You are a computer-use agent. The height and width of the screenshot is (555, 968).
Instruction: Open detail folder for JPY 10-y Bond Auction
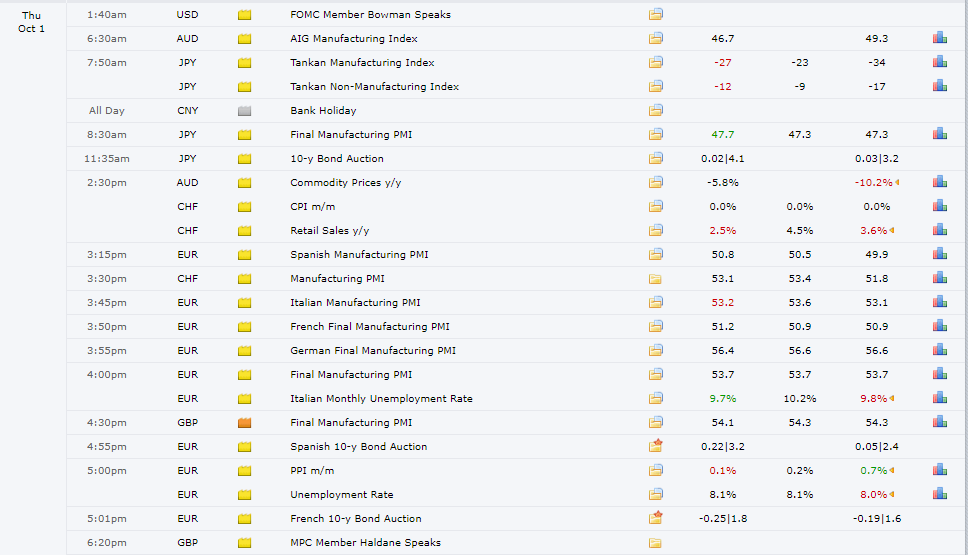pyautogui.click(x=656, y=158)
